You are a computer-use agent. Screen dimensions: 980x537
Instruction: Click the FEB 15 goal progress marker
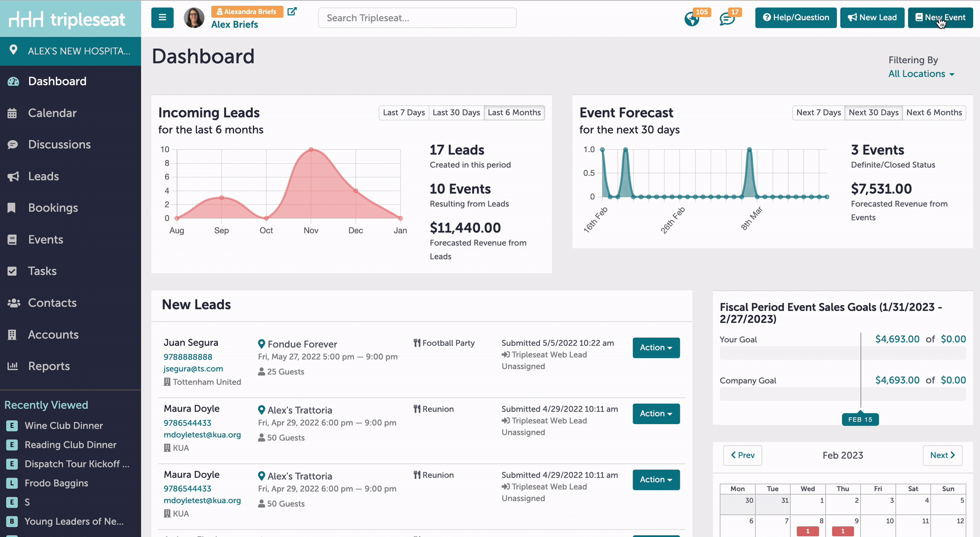pos(860,420)
